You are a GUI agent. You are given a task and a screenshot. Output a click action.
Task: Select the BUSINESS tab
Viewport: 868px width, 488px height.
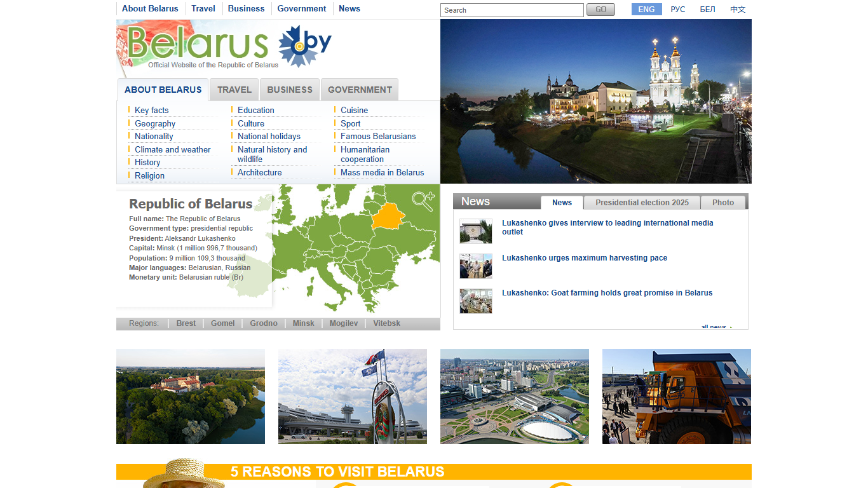coord(290,90)
